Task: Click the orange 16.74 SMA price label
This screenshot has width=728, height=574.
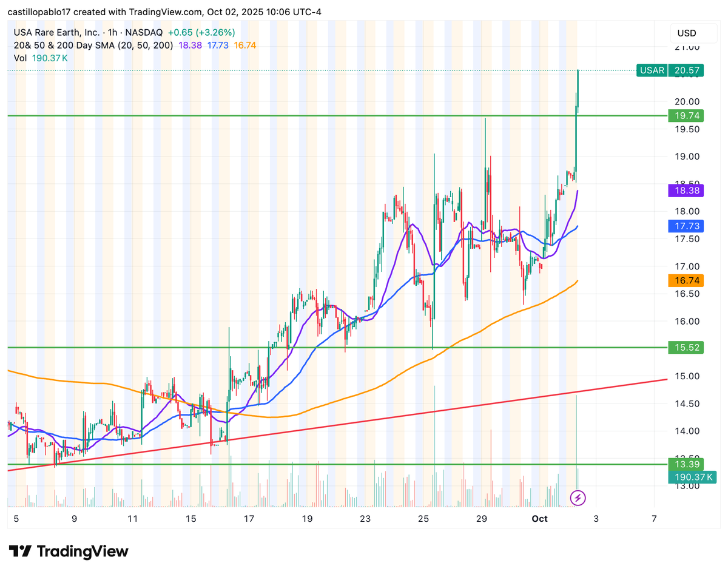Action: 686,280
